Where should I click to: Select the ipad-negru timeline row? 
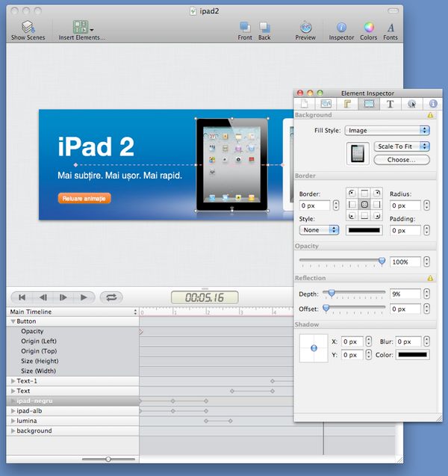pyautogui.click(x=72, y=401)
